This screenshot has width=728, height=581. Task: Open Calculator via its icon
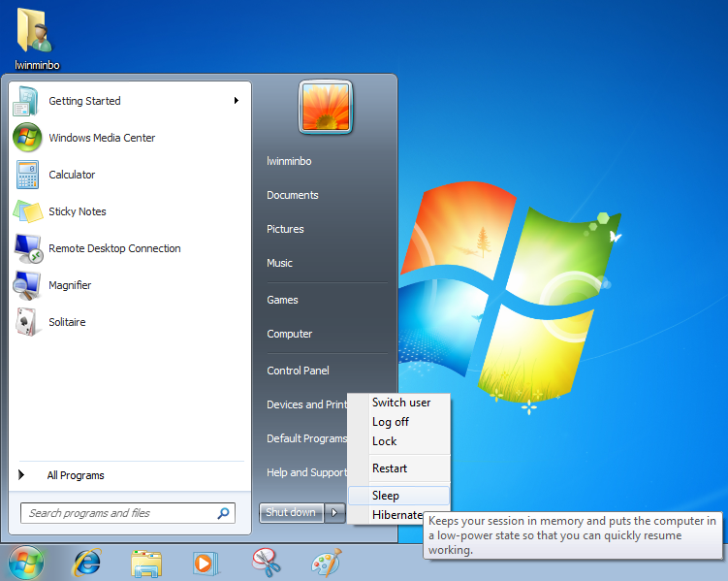pos(27,175)
